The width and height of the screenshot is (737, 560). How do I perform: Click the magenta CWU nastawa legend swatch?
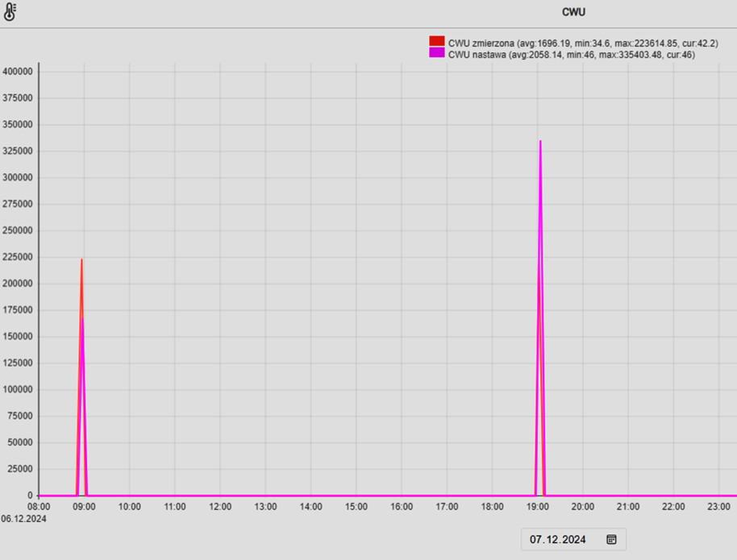[436, 53]
